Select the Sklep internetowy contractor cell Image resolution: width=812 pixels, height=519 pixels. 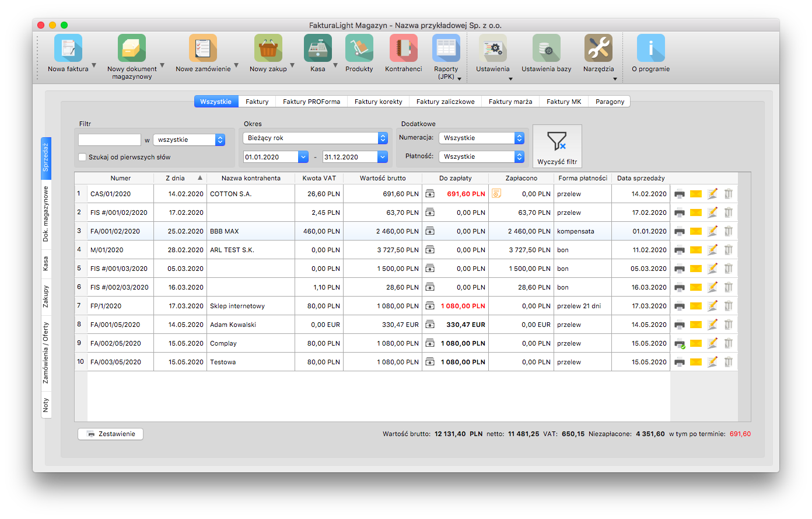tap(251, 306)
